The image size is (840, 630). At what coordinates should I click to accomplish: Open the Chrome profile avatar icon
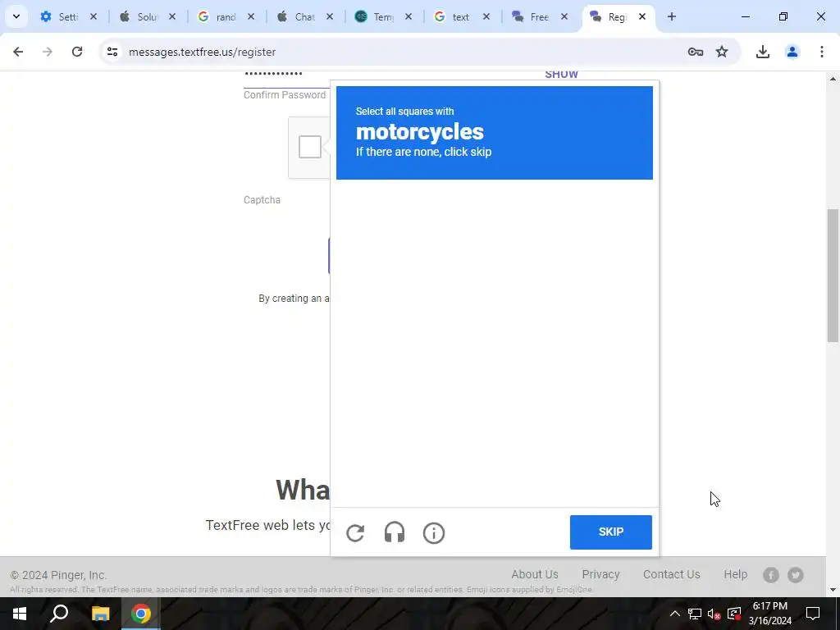click(x=792, y=52)
